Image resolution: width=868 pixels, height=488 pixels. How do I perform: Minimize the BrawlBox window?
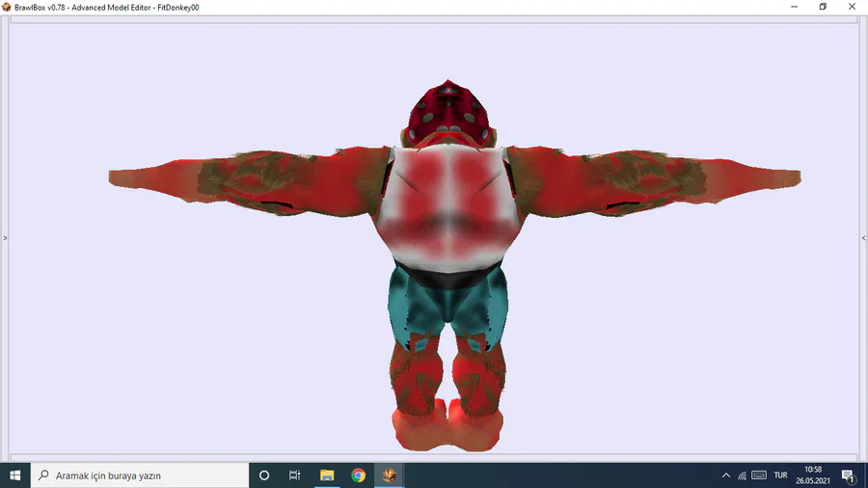[x=794, y=7]
